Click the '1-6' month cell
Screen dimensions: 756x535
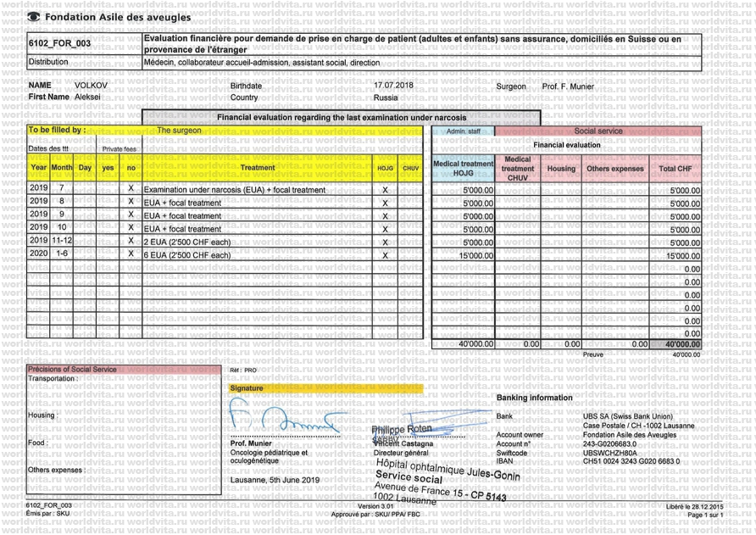point(62,254)
